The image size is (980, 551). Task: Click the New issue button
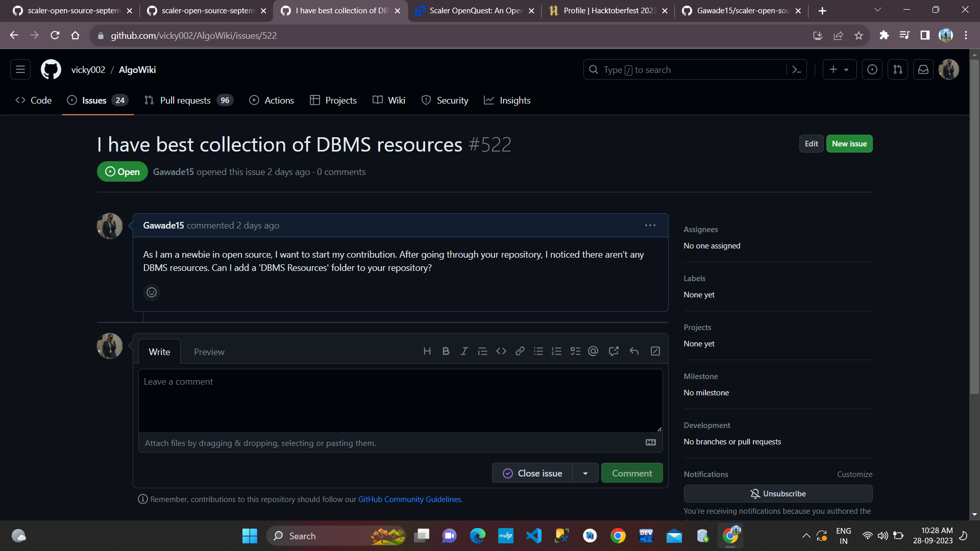point(849,143)
